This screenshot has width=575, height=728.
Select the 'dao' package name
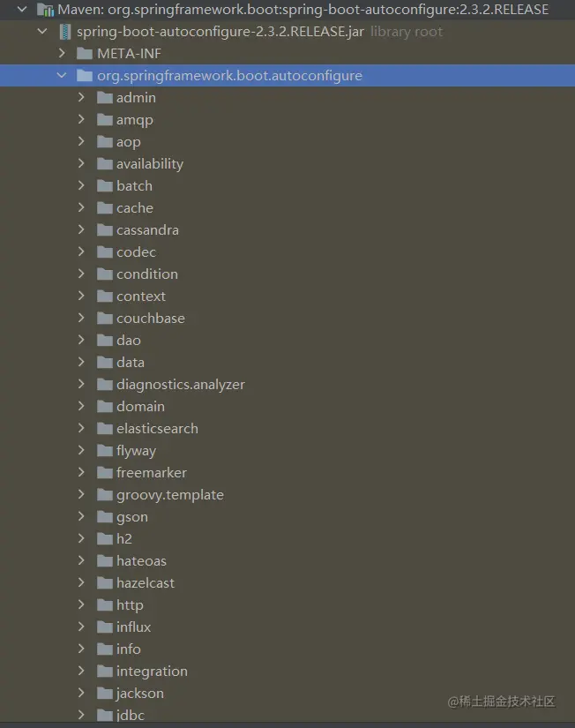(129, 341)
